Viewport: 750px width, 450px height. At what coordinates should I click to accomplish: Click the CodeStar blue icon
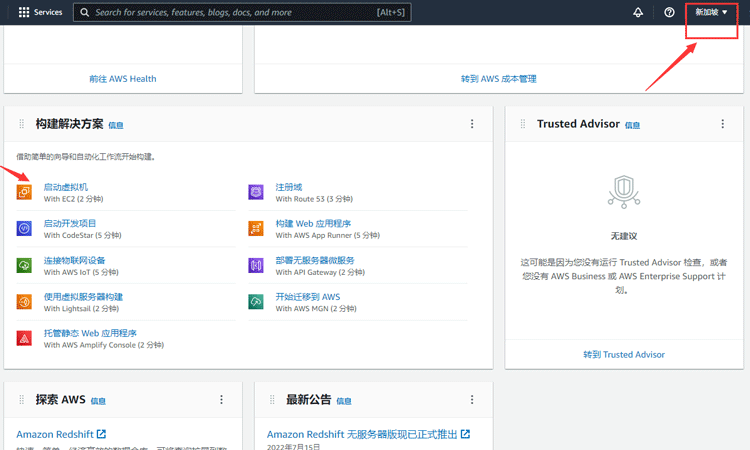[x=24, y=229]
